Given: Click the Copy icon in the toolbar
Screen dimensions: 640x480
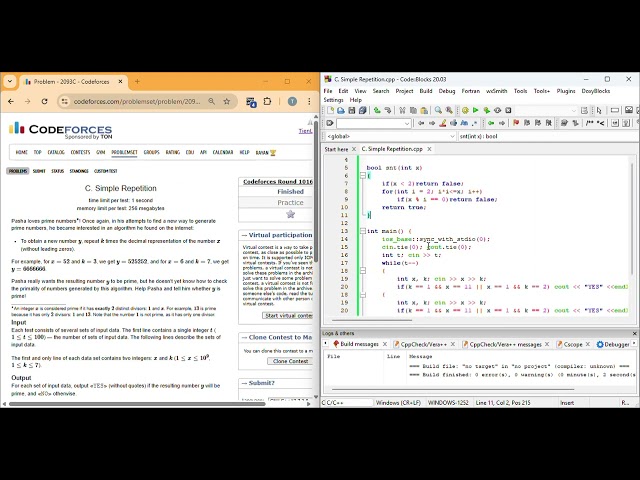Looking at the screenshot, I should (413, 110).
